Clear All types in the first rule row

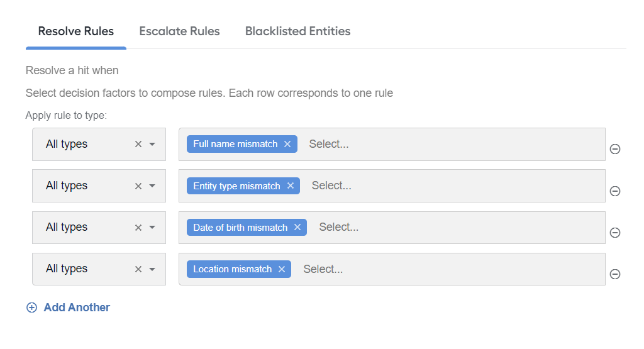pos(138,144)
